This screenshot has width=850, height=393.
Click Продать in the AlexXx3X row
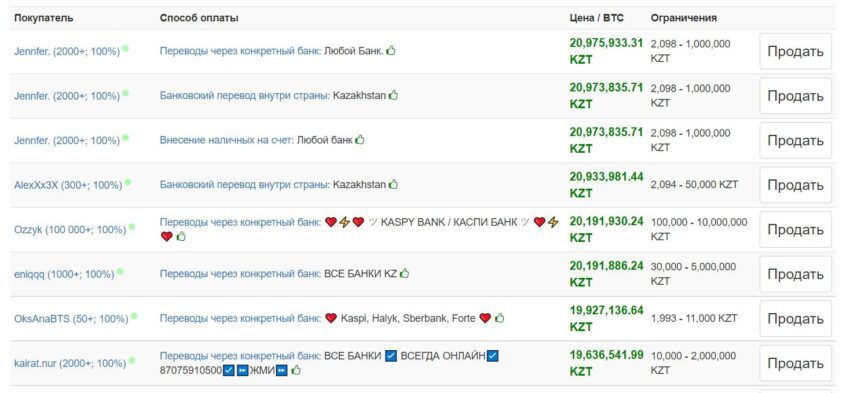795,185
